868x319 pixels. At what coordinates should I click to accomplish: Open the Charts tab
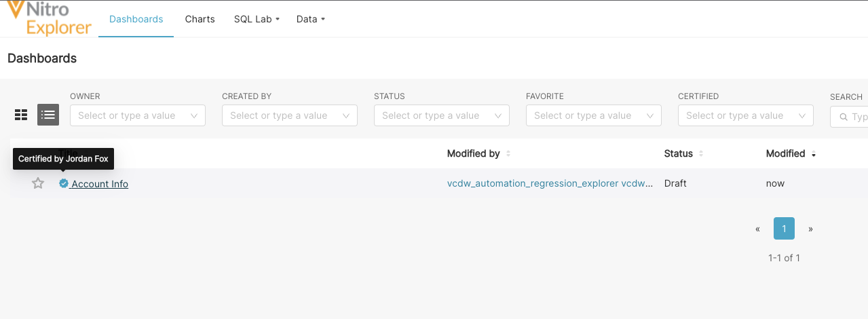tap(200, 19)
